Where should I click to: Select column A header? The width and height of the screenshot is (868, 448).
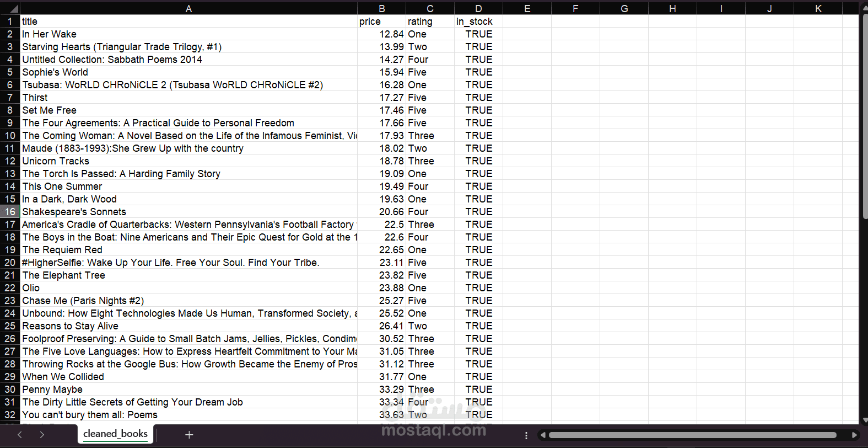pos(188,8)
